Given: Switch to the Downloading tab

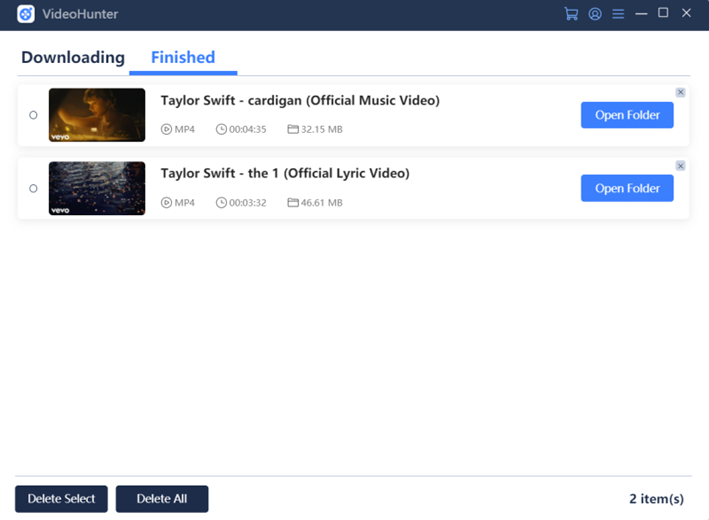Looking at the screenshot, I should pos(73,57).
